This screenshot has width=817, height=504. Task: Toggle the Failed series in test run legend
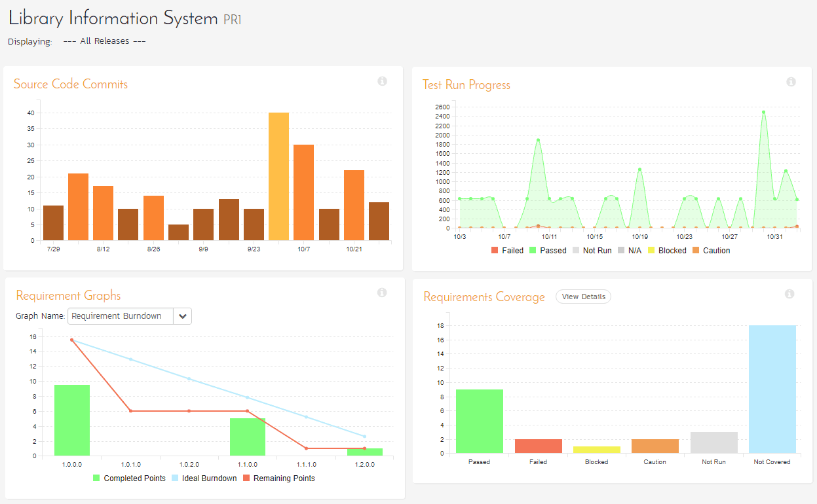507,251
